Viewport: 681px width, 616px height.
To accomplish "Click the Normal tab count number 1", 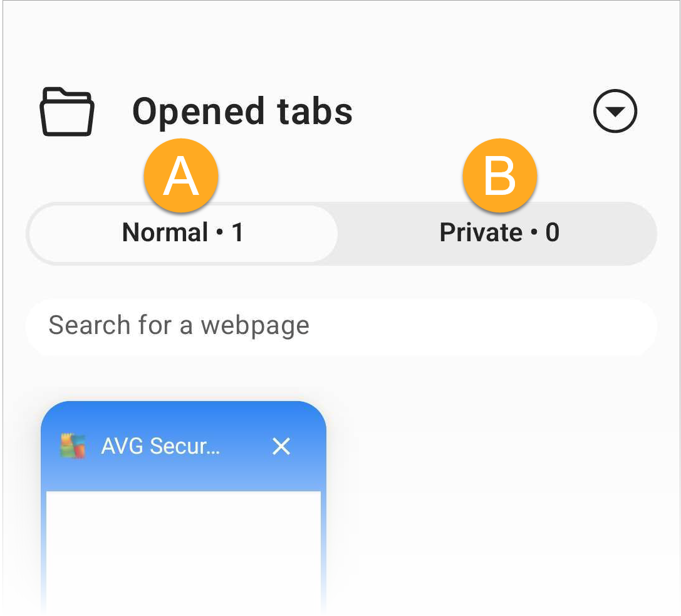I will point(237,233).
